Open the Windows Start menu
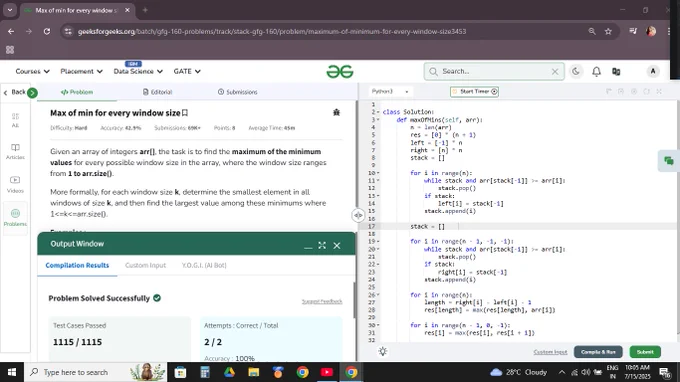The height and width of the screenshot is (382, 680). pyautogui.click(x=12, y=372)
